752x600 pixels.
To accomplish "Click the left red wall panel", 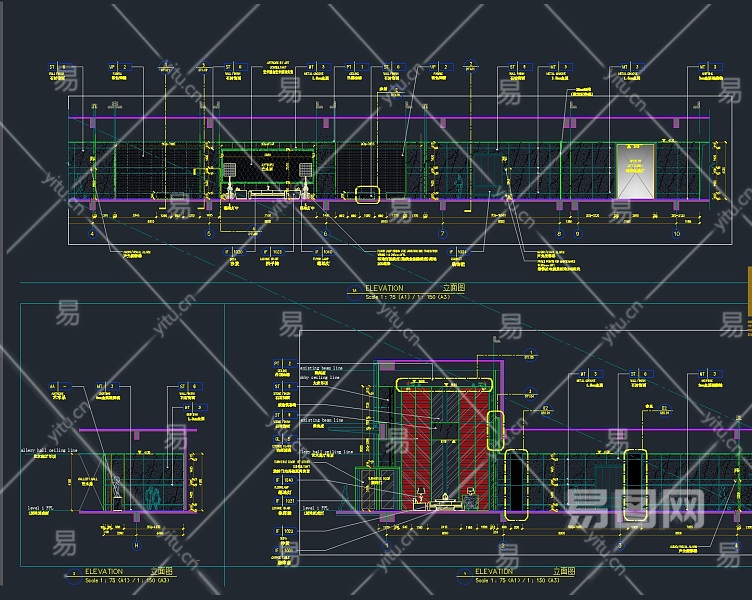I will pos(416,451).
